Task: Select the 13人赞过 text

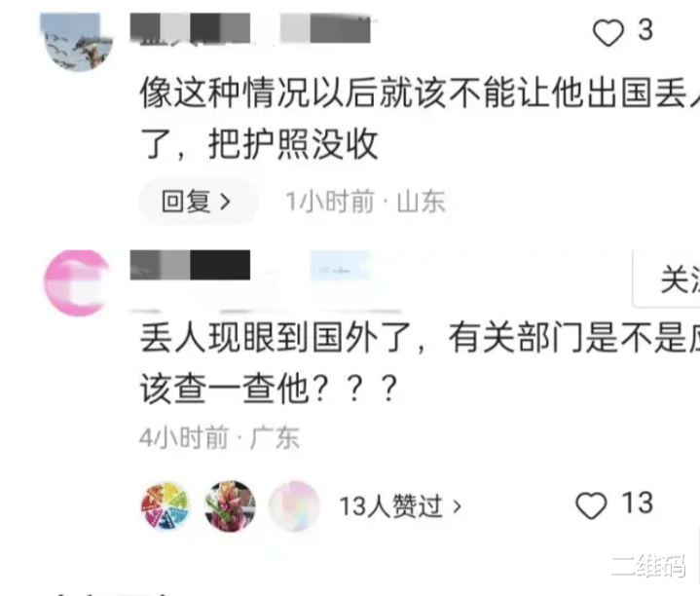Action: tap(391, 506)
